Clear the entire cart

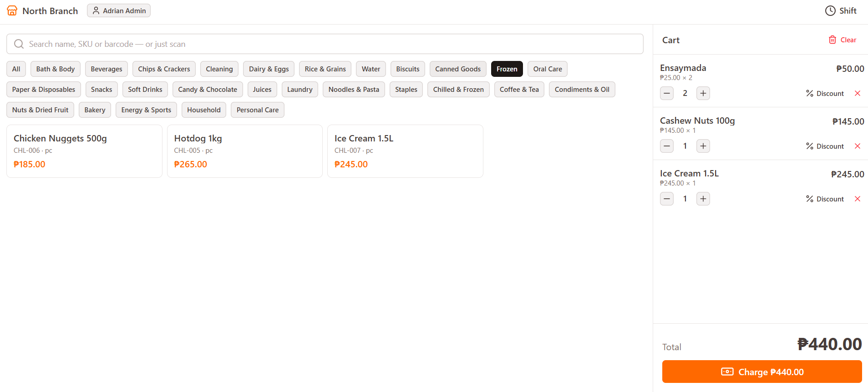pyautogui.click(x=843, y=40)
